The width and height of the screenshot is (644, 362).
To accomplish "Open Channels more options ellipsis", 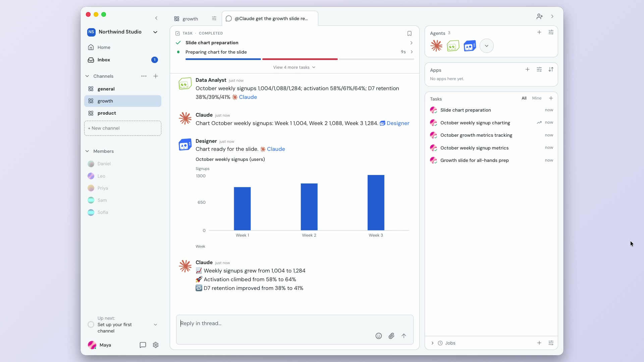I will [144, 76].
